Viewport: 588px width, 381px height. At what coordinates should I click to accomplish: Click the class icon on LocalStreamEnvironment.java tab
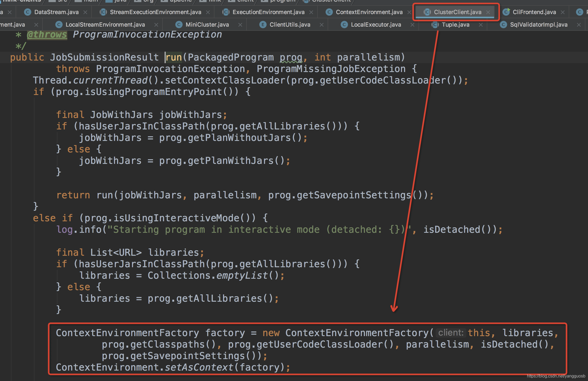59,25
